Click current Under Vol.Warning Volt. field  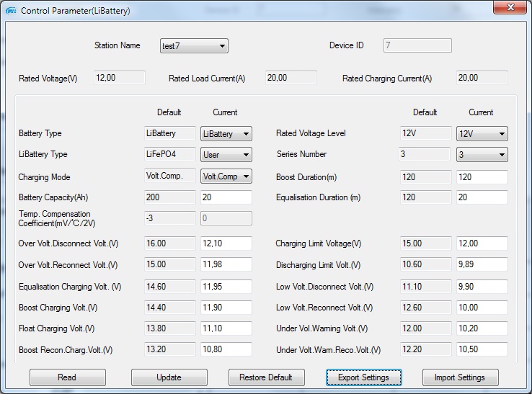pos(482,328)
